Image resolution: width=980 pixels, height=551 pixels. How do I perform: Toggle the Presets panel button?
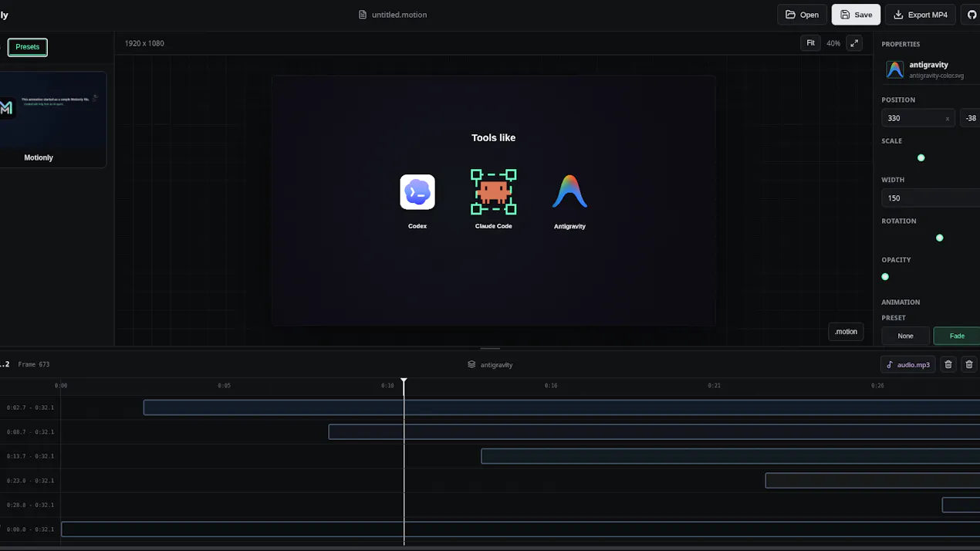[28, 47]
